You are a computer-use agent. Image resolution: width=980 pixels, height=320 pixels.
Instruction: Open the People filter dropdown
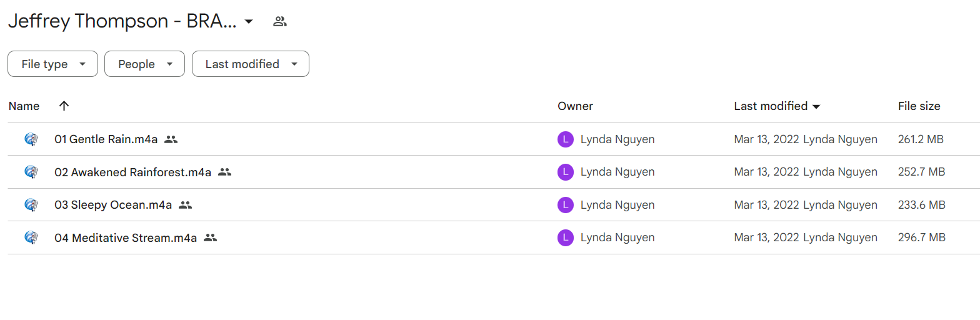click(144, 64)
